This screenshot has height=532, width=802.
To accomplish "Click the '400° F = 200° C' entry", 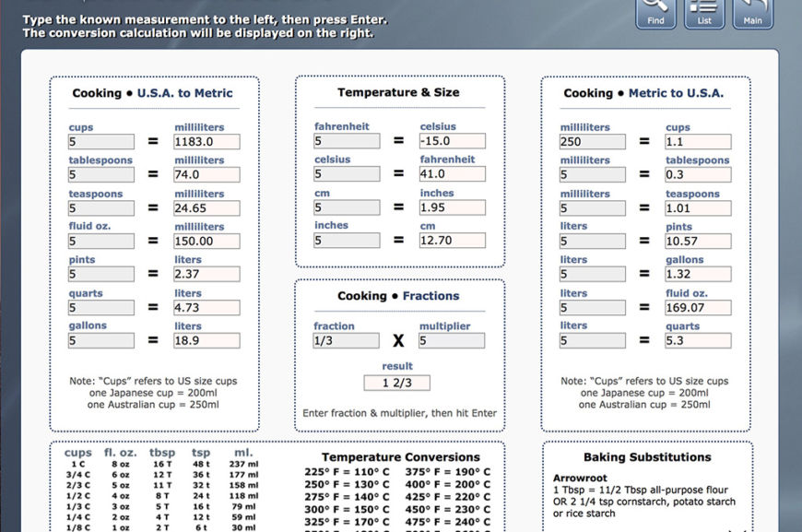I will tap(447, 484).
